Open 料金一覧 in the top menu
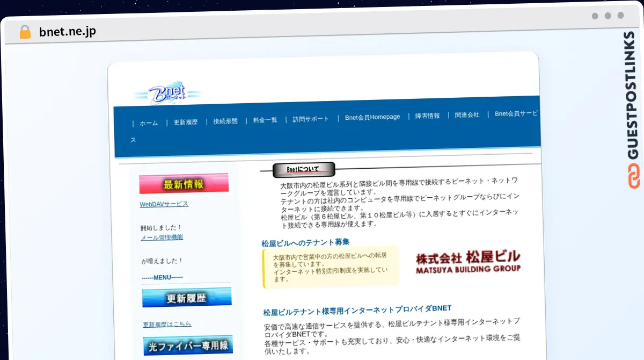The image size is (644, 360). coord(265,120)
